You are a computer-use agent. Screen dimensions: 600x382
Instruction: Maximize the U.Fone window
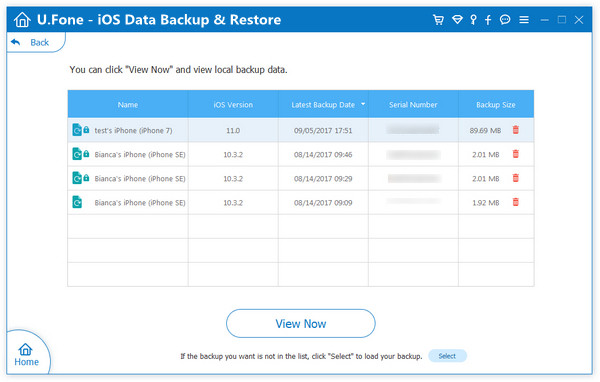pos(562,20)
